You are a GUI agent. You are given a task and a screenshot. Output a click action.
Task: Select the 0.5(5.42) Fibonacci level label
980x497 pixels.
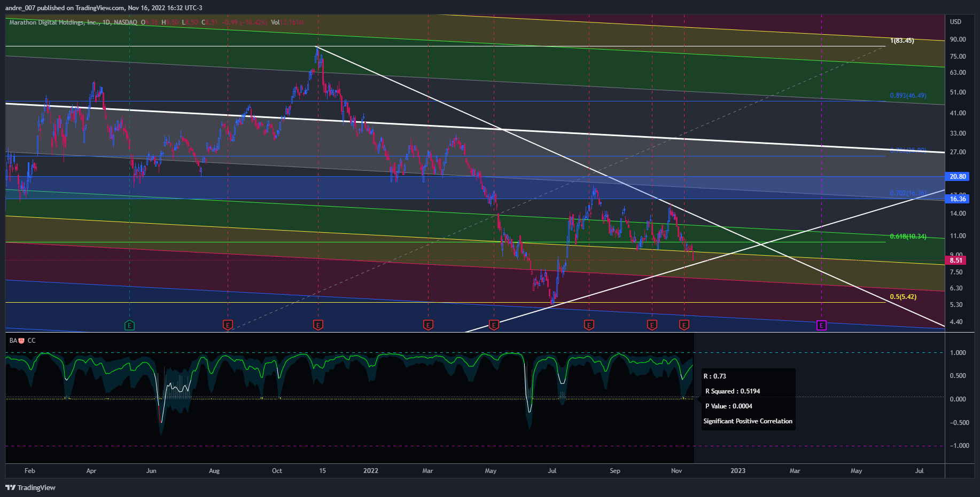pos(903,297)
